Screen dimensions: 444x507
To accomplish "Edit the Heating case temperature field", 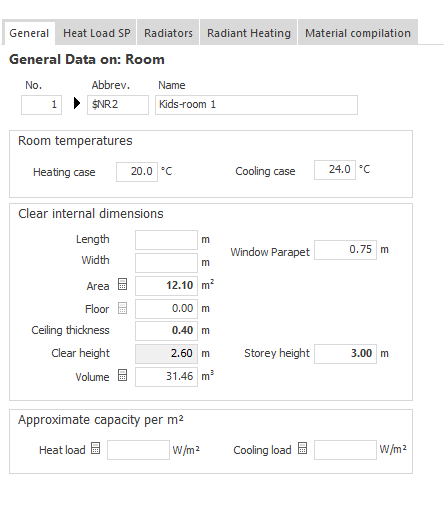I will (x=137, y=172).
